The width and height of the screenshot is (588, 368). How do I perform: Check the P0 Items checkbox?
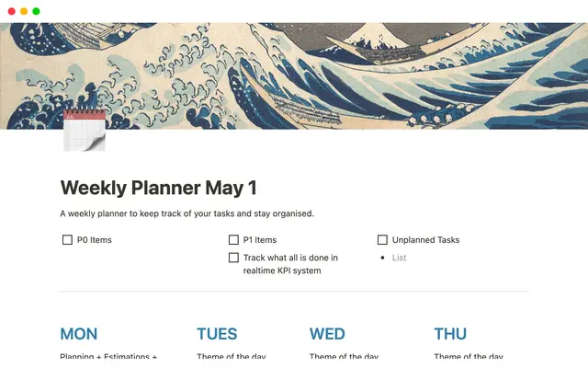coord(67,240)
